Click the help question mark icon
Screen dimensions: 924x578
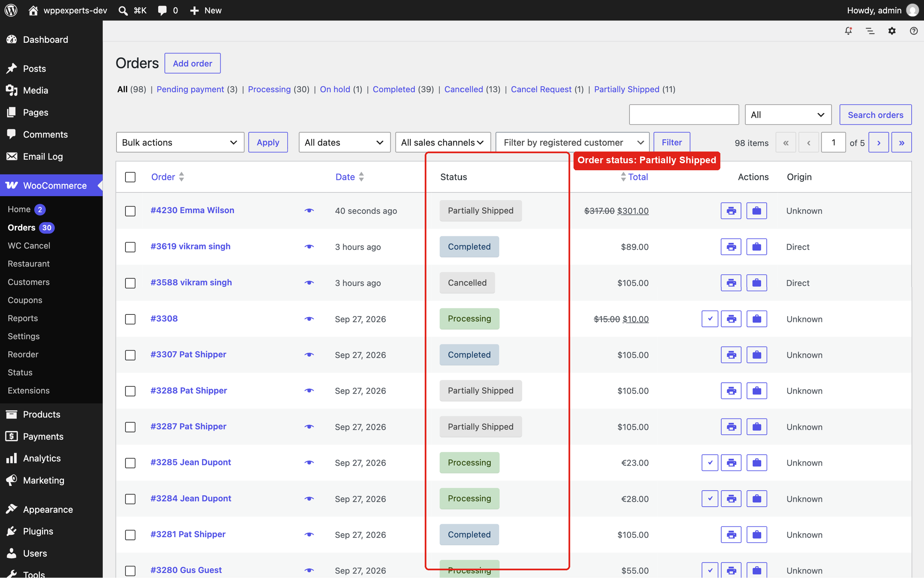pyautogui.click(x=914, y=31)
